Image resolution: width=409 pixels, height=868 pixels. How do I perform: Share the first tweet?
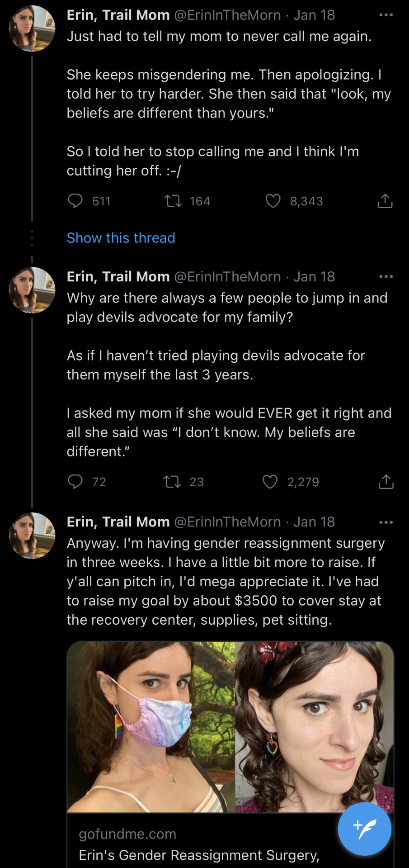pos(385,201)
